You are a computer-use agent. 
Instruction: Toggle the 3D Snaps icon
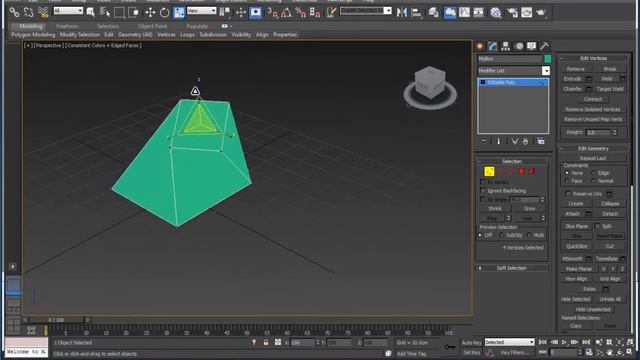click(x=272, y=12)
